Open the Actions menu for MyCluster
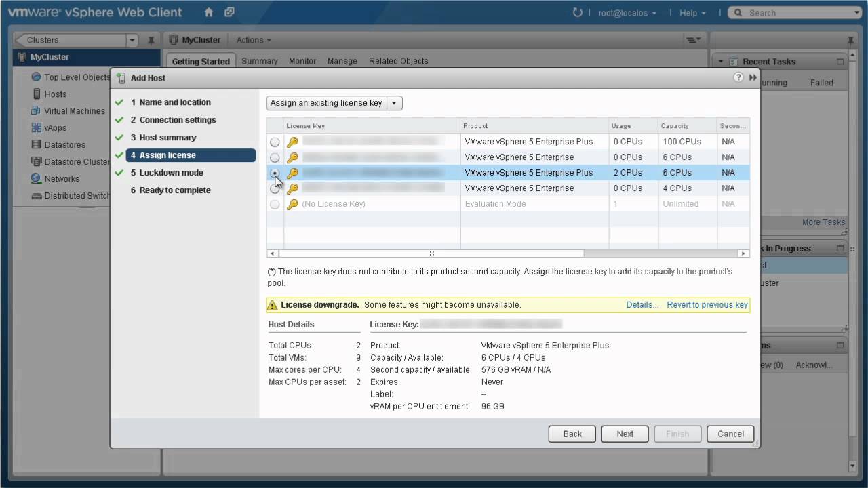Screen dimensions: 868x488 pyautogui.click(x=252, y=40)
